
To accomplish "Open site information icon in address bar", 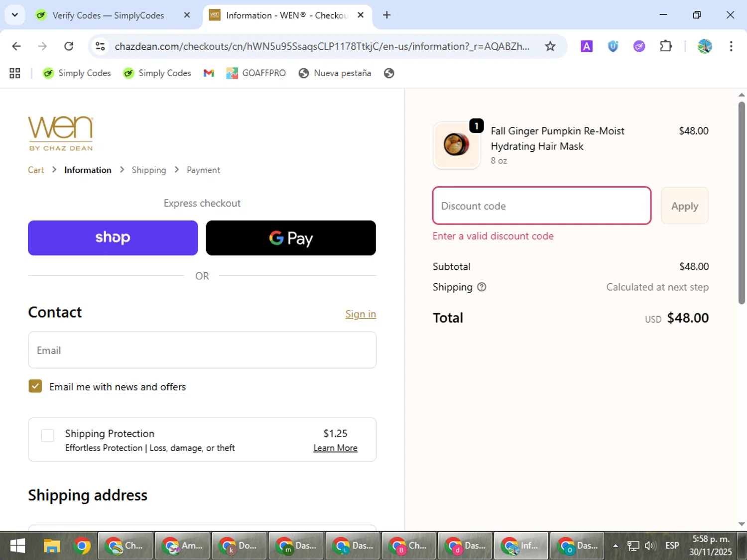I will pos(100,46).
